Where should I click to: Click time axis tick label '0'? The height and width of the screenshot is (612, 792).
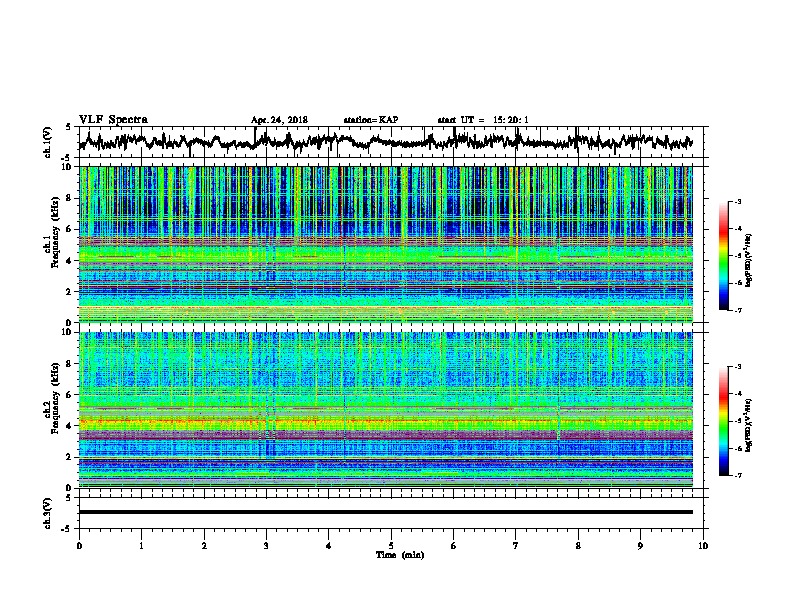(79, 546)
